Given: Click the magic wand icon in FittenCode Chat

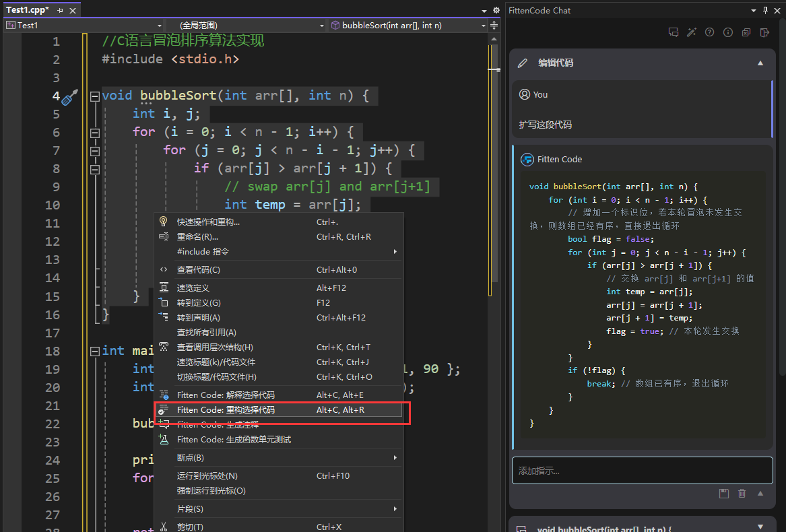Looking at the screenshot, I should (691, 32).
